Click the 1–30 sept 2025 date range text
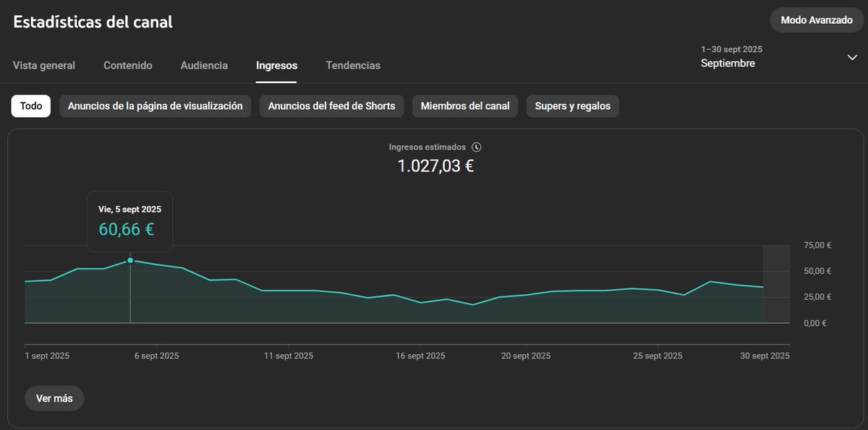This screenshot has height=430, width=868. coord(731,49)
